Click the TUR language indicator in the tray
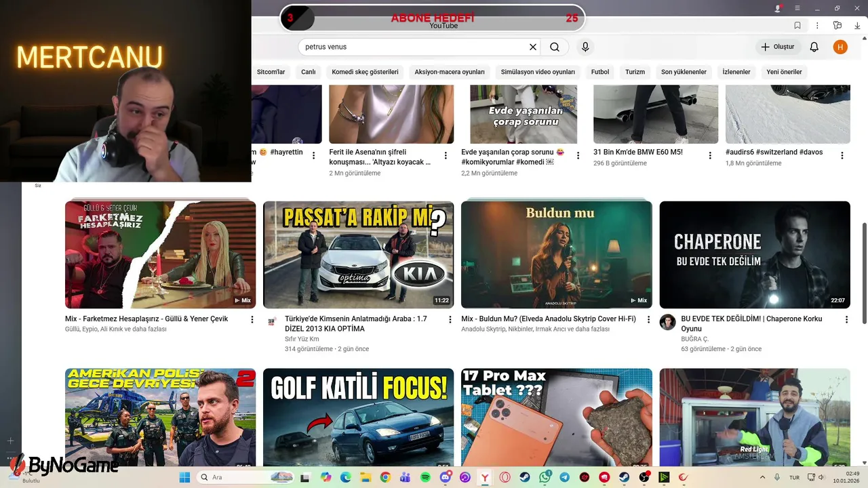 click(x=794, y=477)
